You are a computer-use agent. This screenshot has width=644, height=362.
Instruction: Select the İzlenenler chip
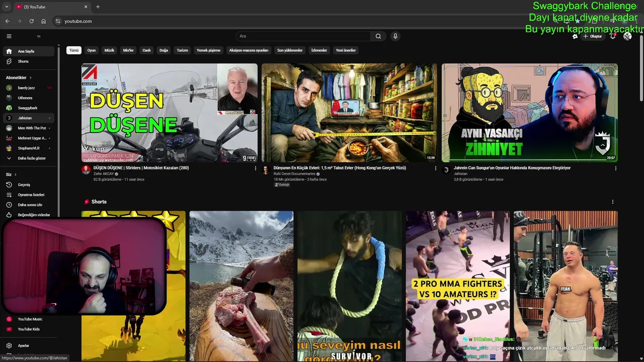319,50
